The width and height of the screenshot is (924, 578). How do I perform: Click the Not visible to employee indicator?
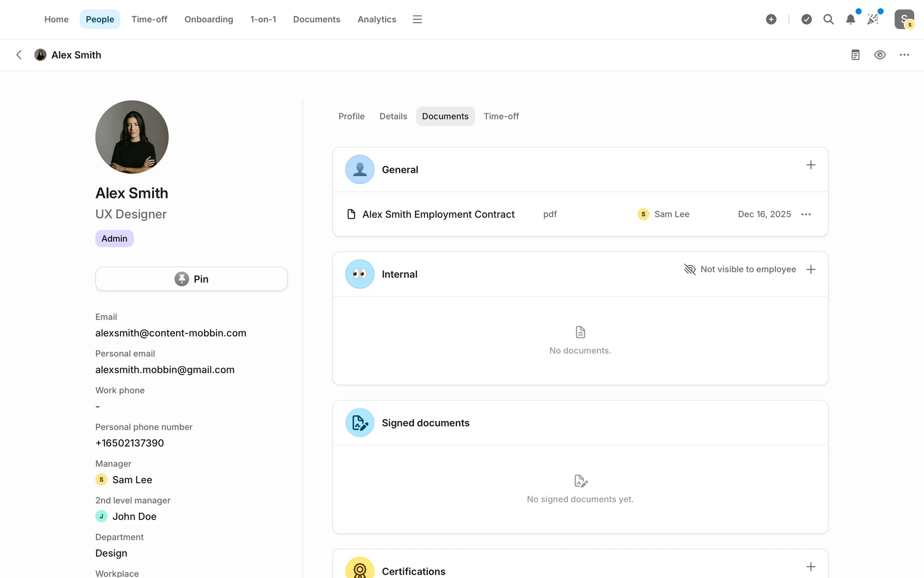pyautogui.click(x=740, y=269)
